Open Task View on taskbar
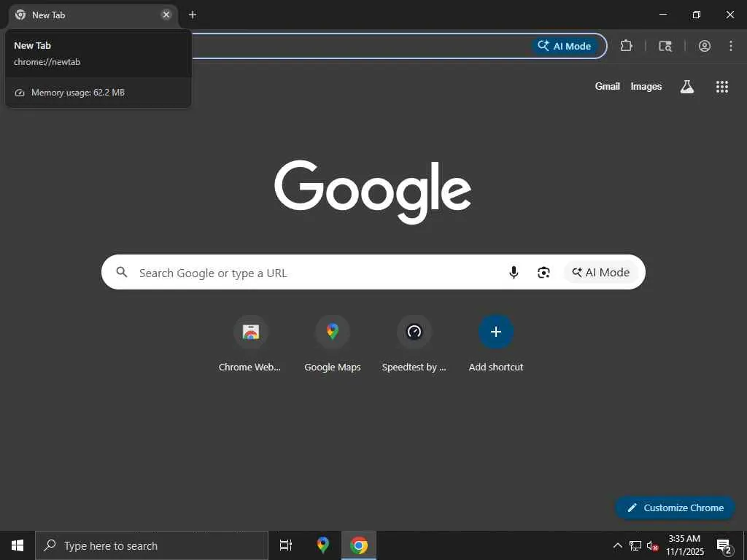 tap(286, 545)
